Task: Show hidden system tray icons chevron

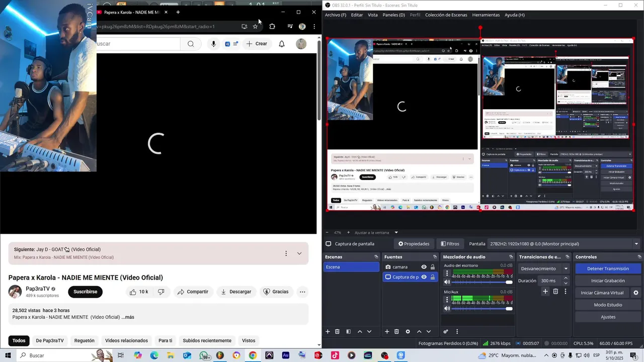Action: pos(545,355)
